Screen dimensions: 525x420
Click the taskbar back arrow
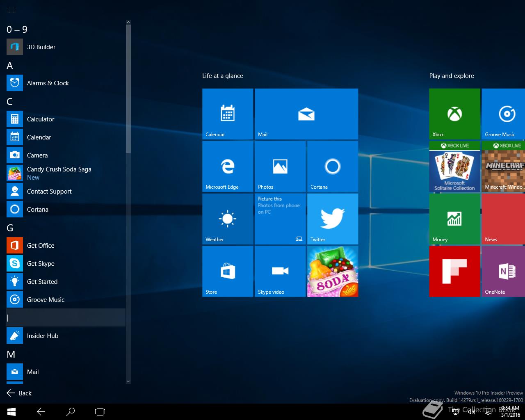pyautogui.click(x=41, y=412)
